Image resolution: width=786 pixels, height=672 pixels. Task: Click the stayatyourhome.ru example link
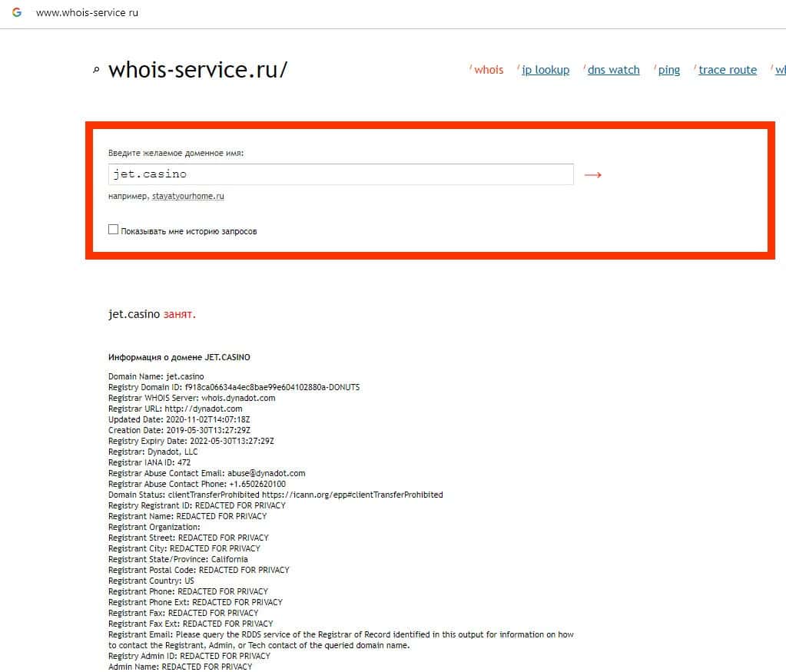pyautogui.click(x=188, y=196)
